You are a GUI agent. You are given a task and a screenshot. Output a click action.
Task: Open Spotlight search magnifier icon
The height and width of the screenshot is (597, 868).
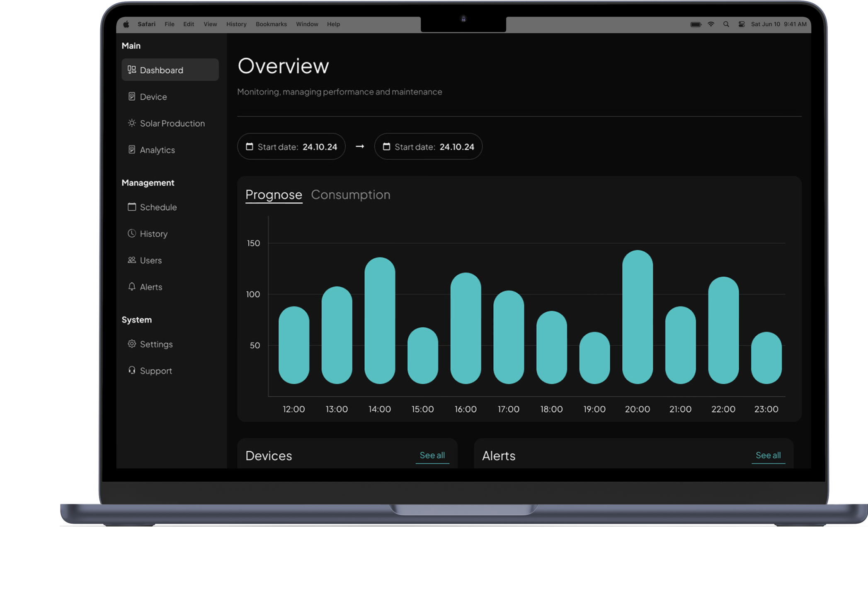click(726, 24)
